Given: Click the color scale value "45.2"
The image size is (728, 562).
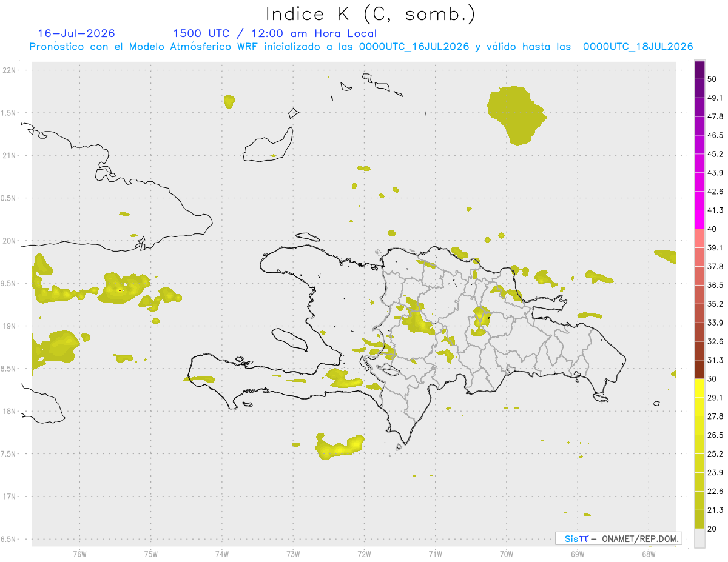Looking at the screenshot, I should coord(715,154).
